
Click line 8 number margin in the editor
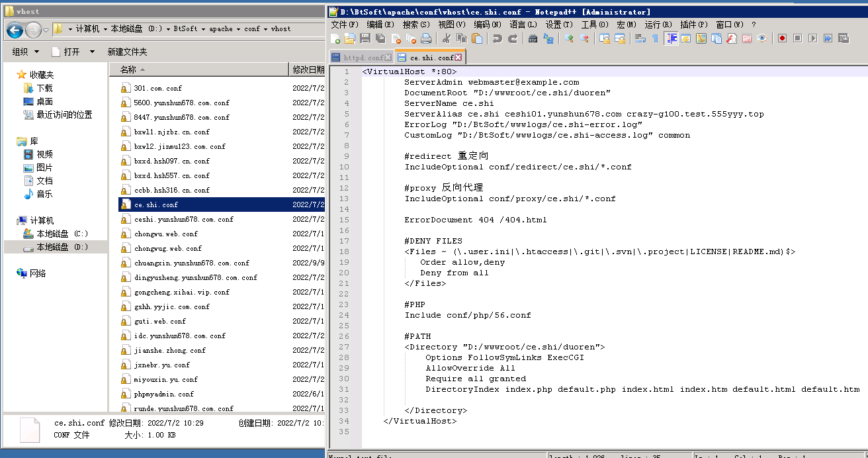pyautogui.click(x=346, y=146)
